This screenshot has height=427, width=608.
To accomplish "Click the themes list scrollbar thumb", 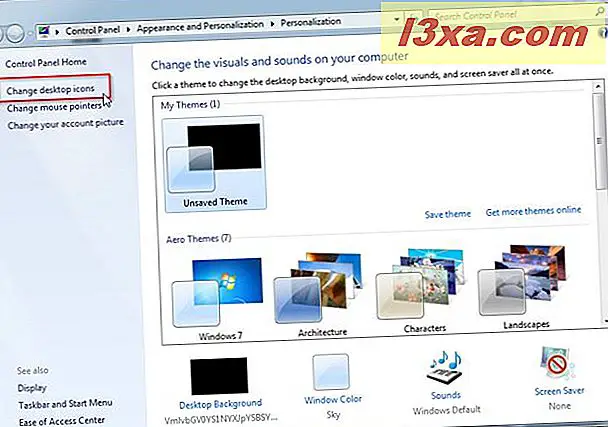I will pos(599,141).
